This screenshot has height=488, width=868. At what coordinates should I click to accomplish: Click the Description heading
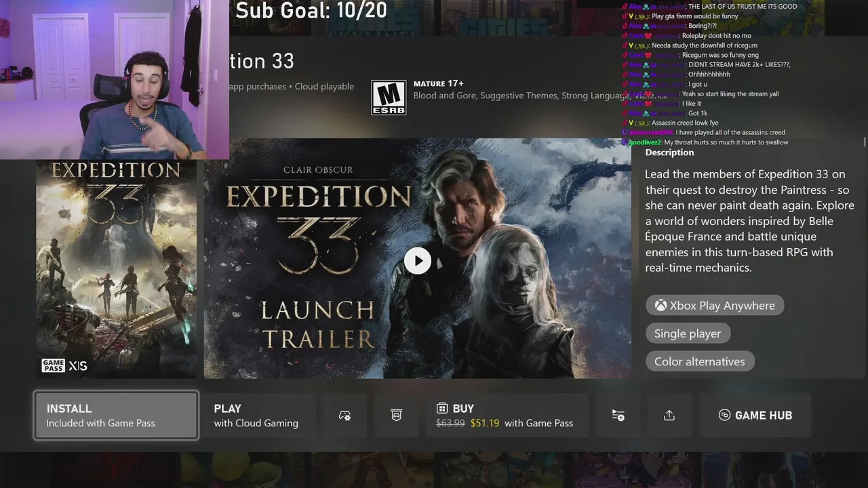coord(669,152)
